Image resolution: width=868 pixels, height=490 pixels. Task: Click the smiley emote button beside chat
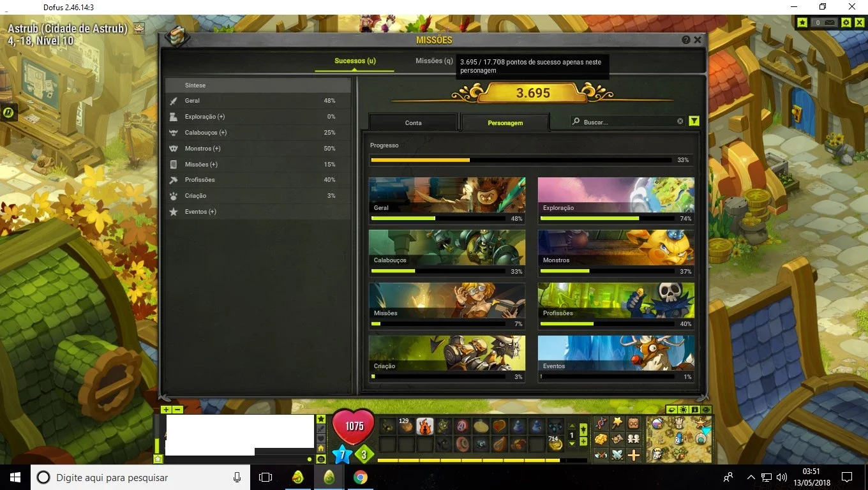pyautogui.click(x=320, y=459)
